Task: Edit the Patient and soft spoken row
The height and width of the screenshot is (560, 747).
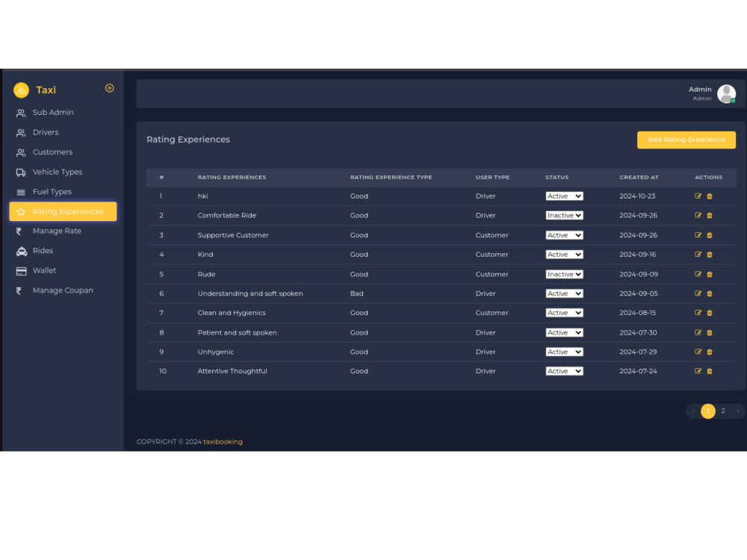Action: 698,332
